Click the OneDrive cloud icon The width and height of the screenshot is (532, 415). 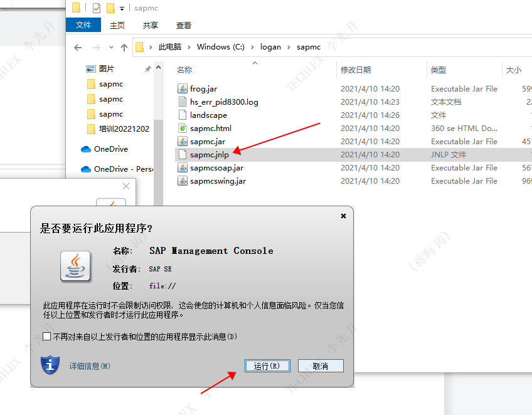pos(86,149)
